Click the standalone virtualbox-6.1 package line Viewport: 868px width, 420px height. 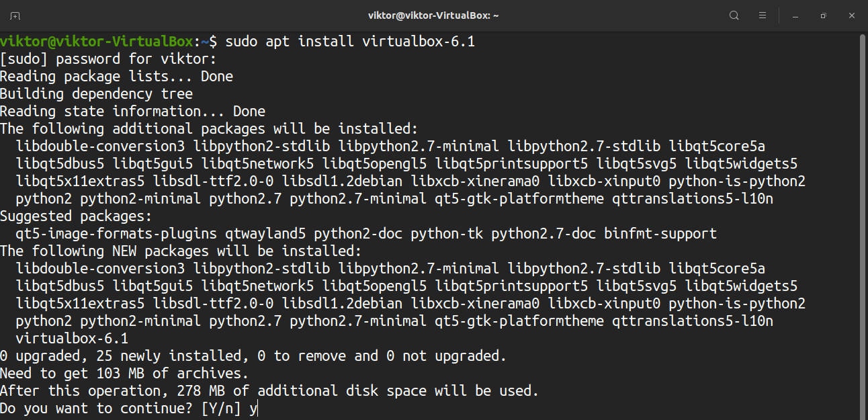(x=72, y=339)
